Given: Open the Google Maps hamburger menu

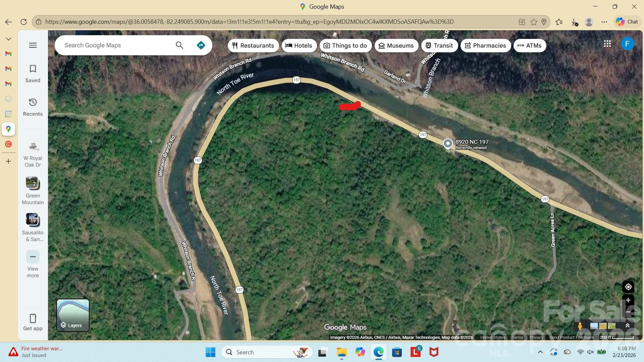Looking at the screenshot, I should 33,45.
